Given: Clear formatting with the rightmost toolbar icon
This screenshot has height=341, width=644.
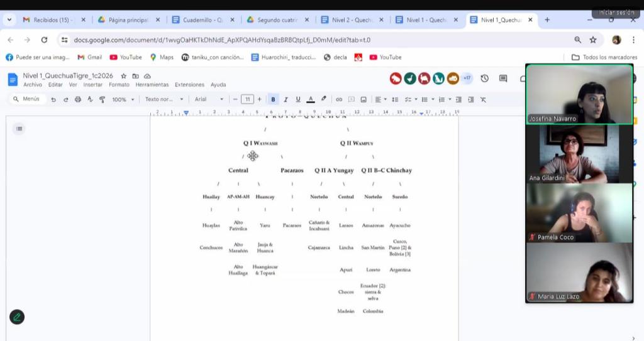Looking at the screenshot, I should pyautogui.click(x=483, y=99).
